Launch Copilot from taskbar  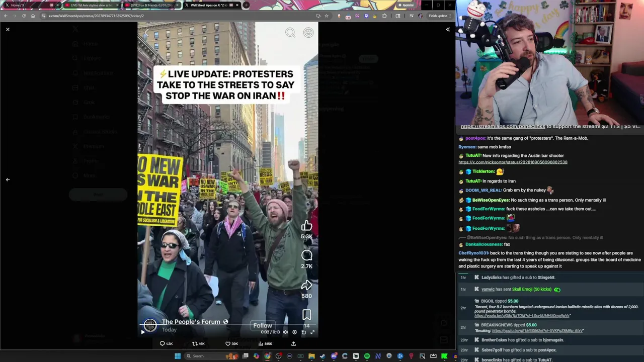tap(256, 356)
